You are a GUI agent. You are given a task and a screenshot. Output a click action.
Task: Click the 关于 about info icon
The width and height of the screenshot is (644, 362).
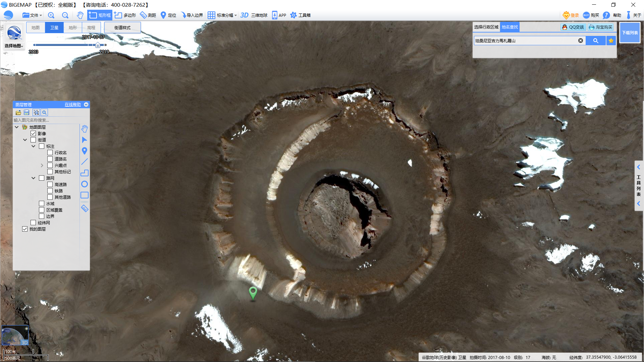click(629, 15)
